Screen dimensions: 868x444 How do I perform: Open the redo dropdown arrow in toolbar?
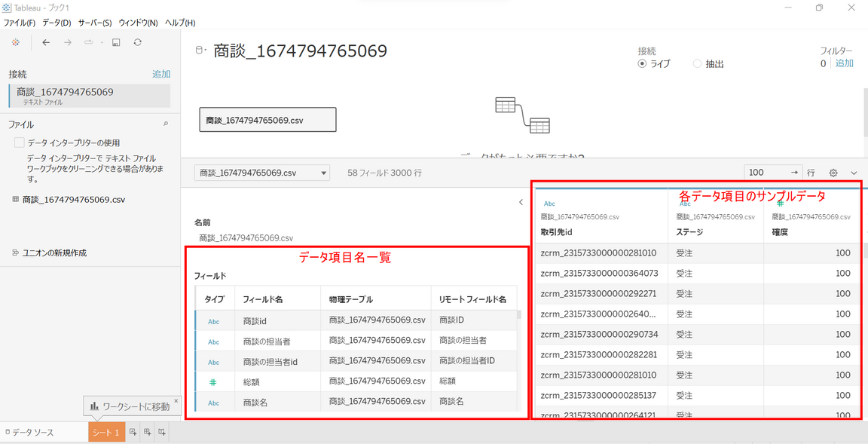(102, 43)
